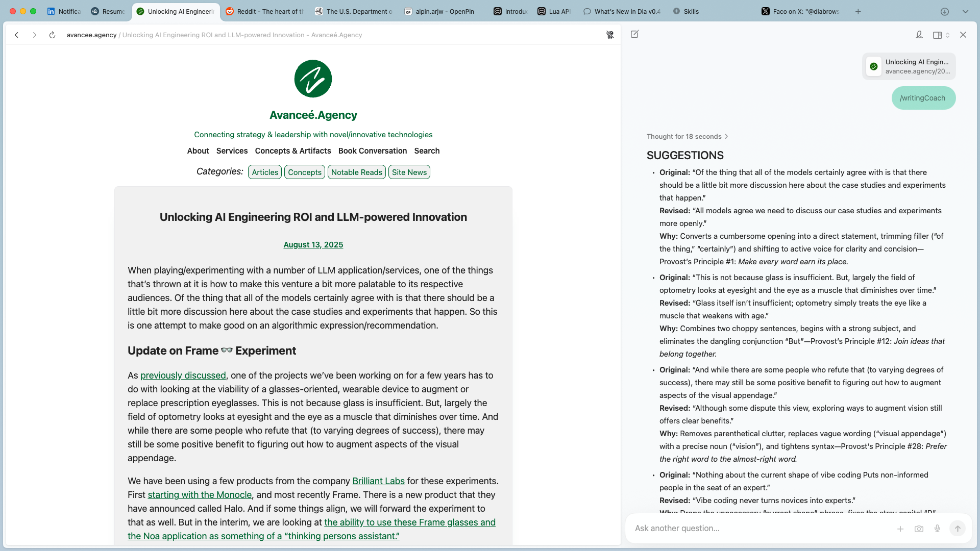
Task: Click the camera screenshot icon in chat
Action: [x=919, y=529]
